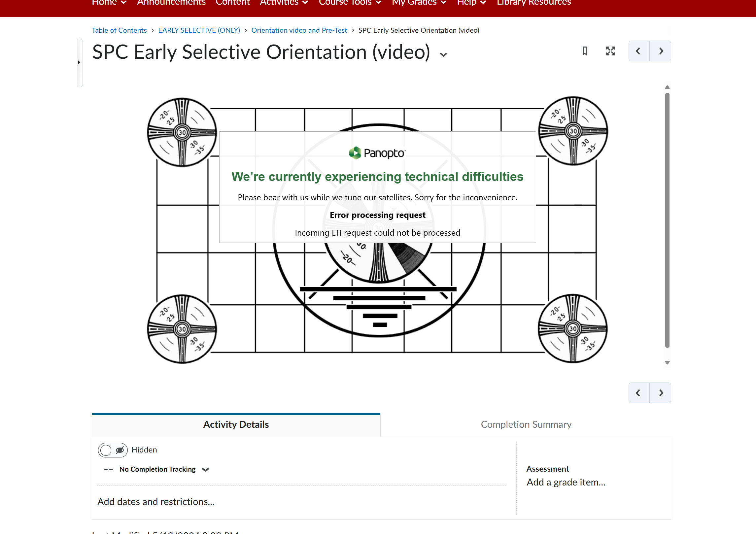The image size is (756, 534).
Task: Open the Home menu
Action: 109,3
